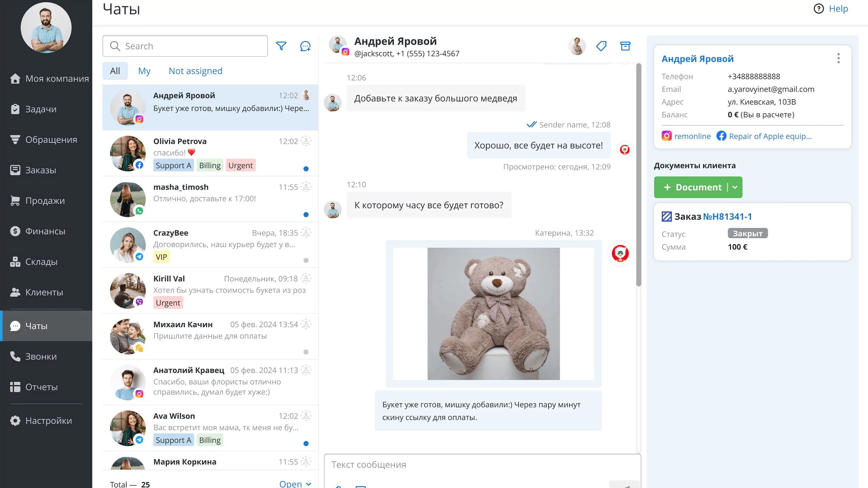Navigate to Заказы
The image size is (868, 488).
pyautogui.click(x=46, y=170)
